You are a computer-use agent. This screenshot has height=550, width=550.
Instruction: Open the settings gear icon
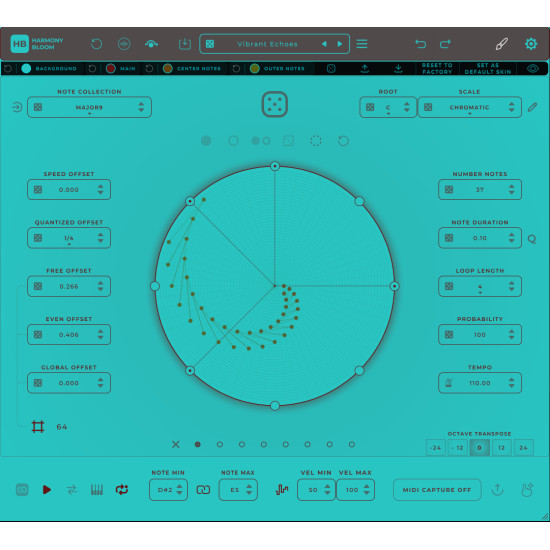pos(531,44)
